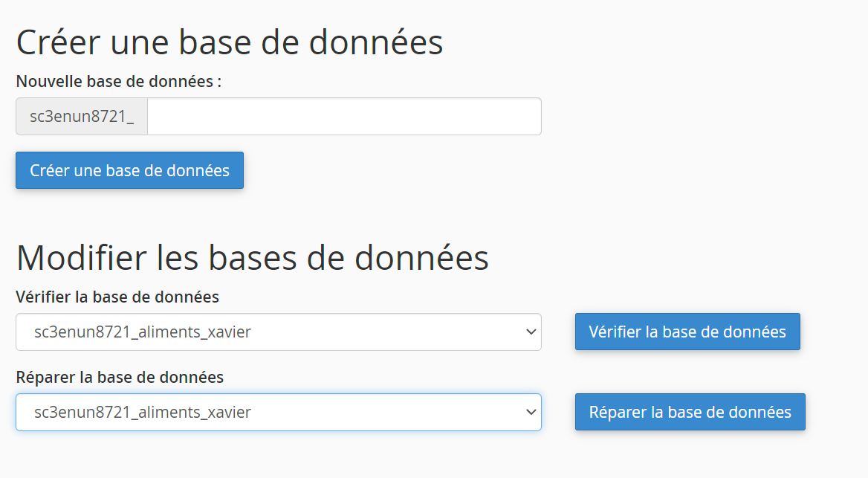This screenshot has width=868, height=478.
Task: Click the chevron arrow of the Réparer dropdown
Action: coord(531,412)
